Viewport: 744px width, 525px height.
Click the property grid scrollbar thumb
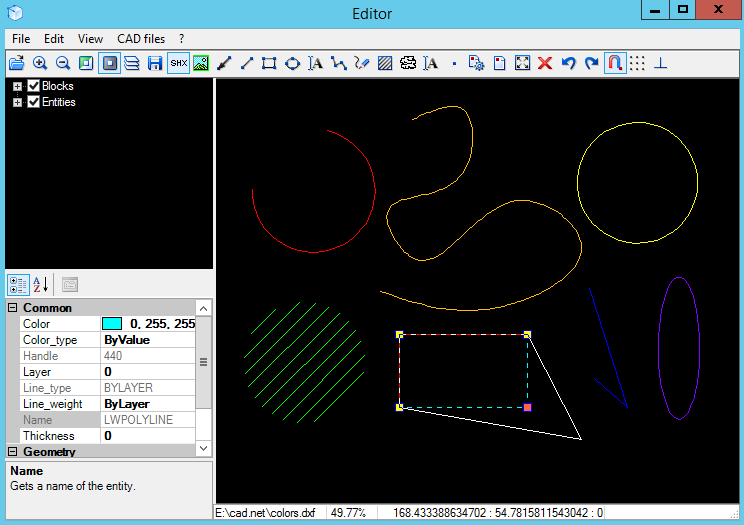(204, 363)
